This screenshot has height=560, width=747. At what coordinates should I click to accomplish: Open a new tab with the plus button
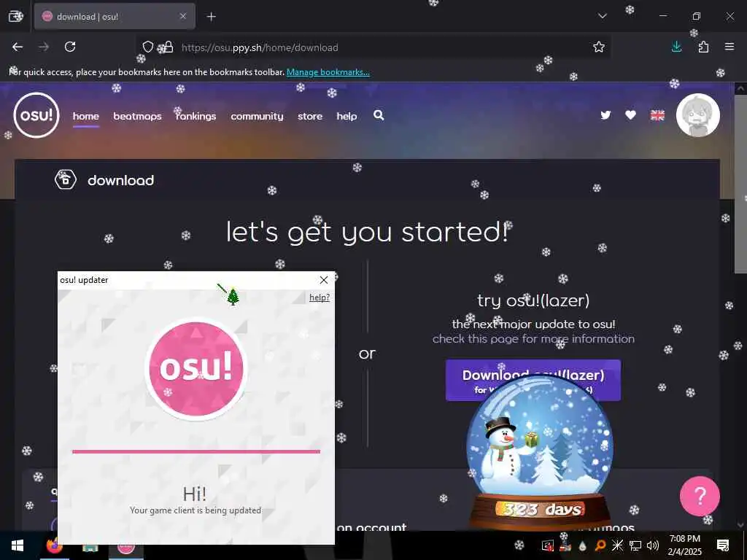click(x=212, y=17)
